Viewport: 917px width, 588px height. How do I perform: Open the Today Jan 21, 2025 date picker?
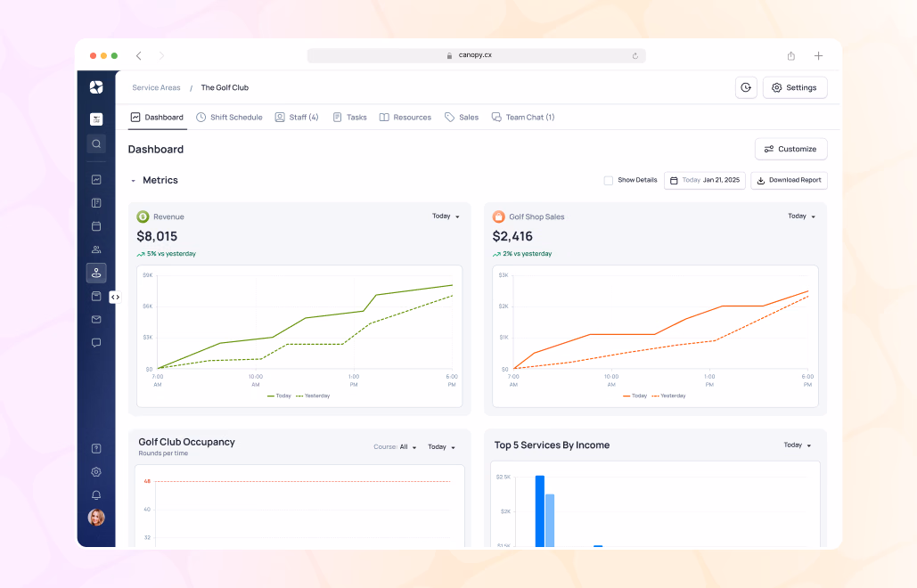tap(705, 181)
